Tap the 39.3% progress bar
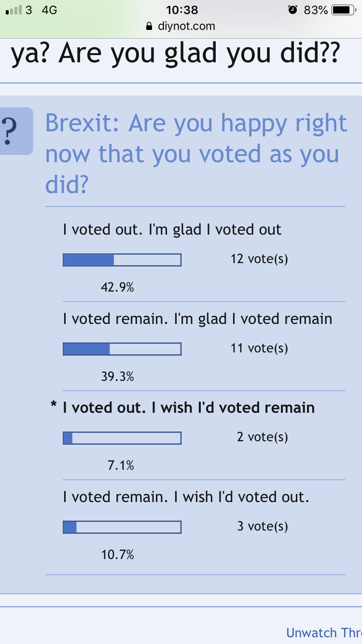Viewport: 362px width, 644px height. 122,349
